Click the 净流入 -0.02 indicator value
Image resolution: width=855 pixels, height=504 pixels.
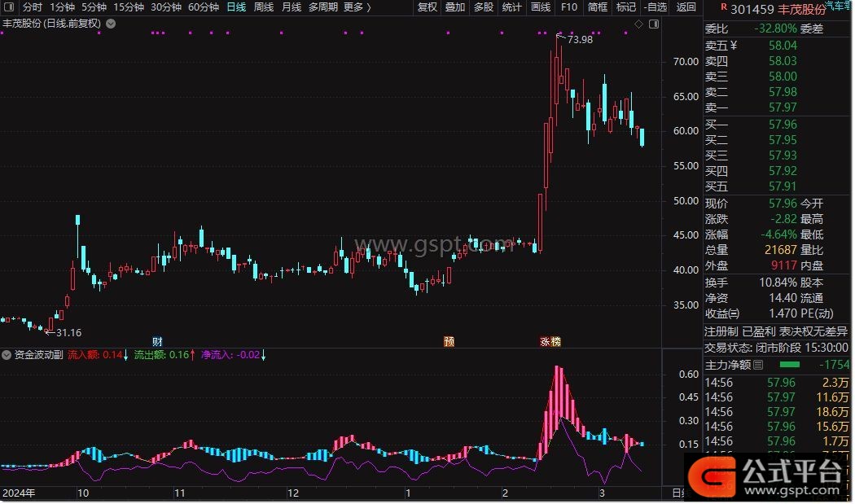pos(234,355)
